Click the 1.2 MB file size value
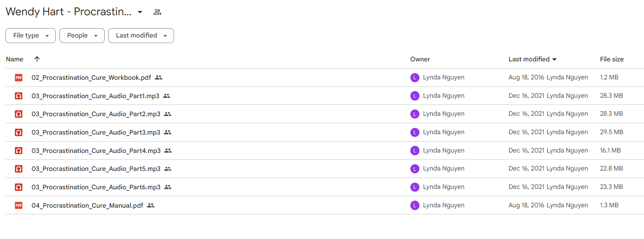This screenshot has height=239, width=644. [609, 77]
